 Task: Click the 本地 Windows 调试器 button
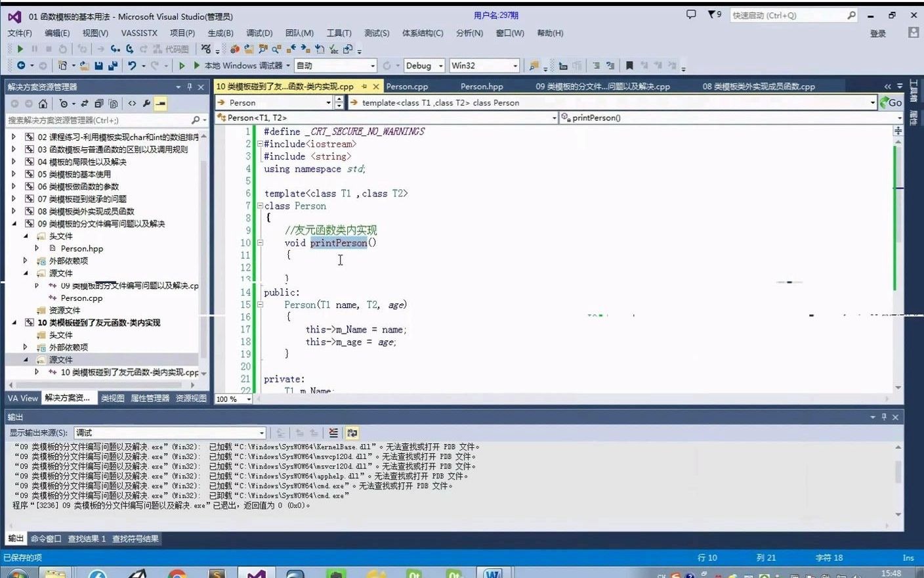click(x=243, y=66)
